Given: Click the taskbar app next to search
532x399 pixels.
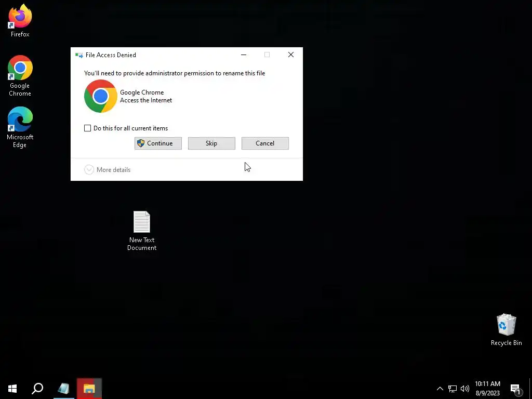Looking at the screenshot, I should (63, 389).
